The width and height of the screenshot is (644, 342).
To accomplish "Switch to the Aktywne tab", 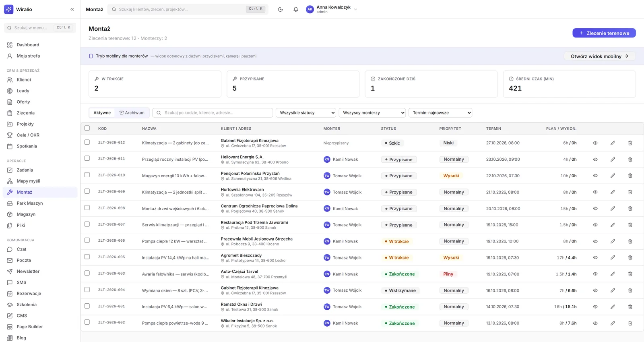I will coord(102,113).
